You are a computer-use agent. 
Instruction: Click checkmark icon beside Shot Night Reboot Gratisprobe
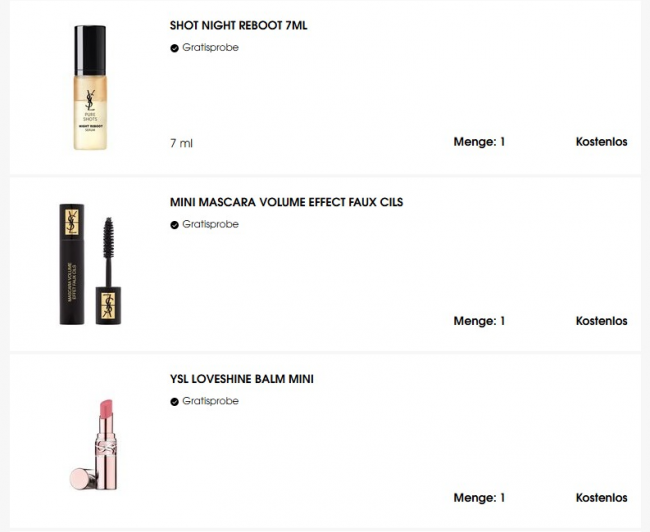point(175,48)
